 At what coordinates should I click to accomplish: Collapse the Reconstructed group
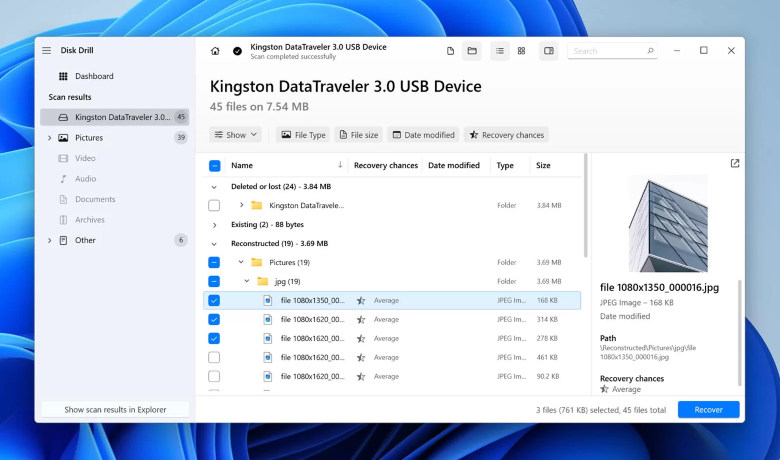click(214, 243)
